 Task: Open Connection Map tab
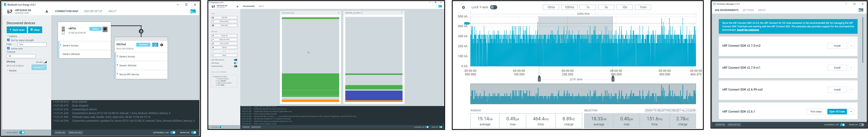tap(66, 12)
